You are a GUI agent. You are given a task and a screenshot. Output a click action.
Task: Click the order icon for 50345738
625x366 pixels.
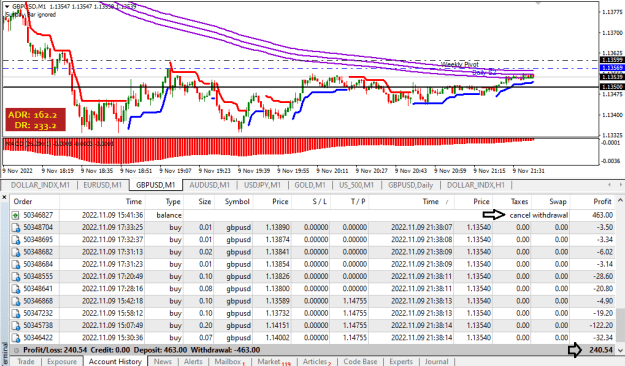15,326
